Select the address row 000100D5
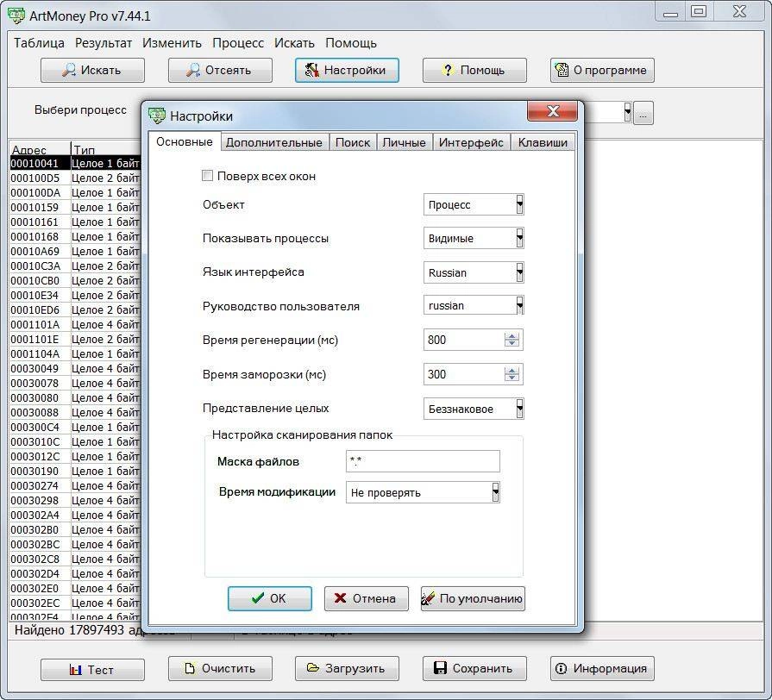Screen dimensions: 772x700 tap(75, 178)
